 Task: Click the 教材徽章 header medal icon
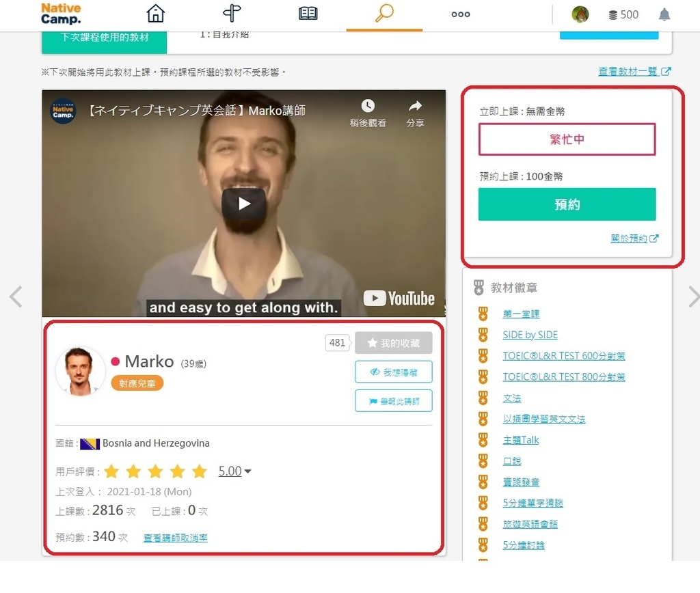tap(479, 288)
